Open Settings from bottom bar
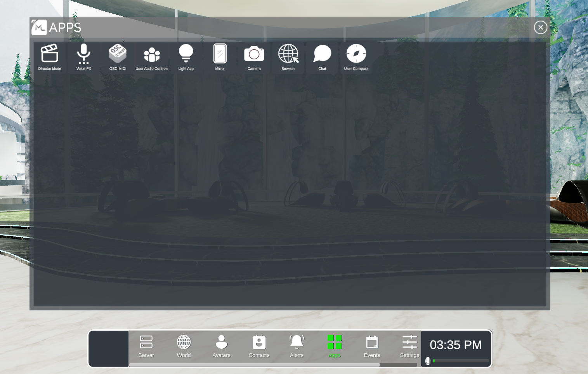 pos(409,346)
